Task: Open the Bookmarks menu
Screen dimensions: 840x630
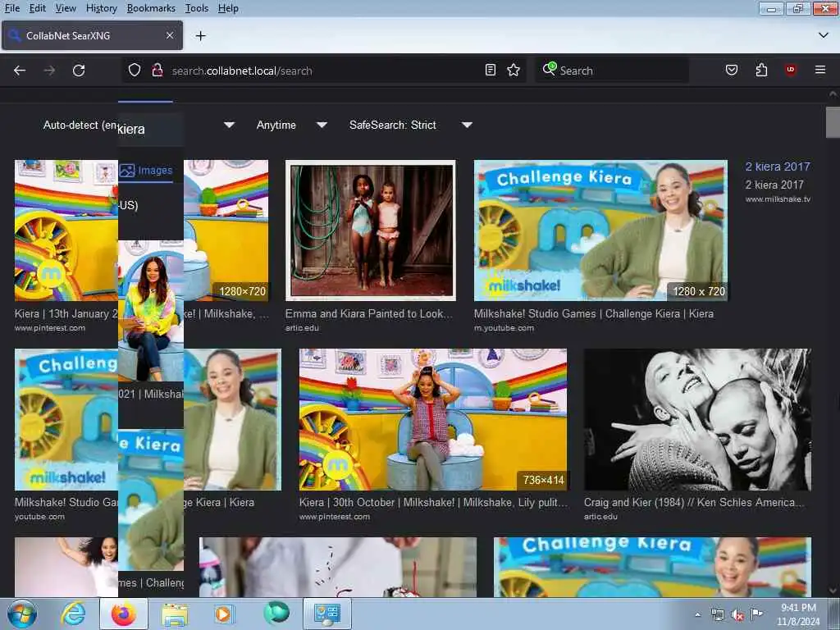Action: (x=151, y=8)
